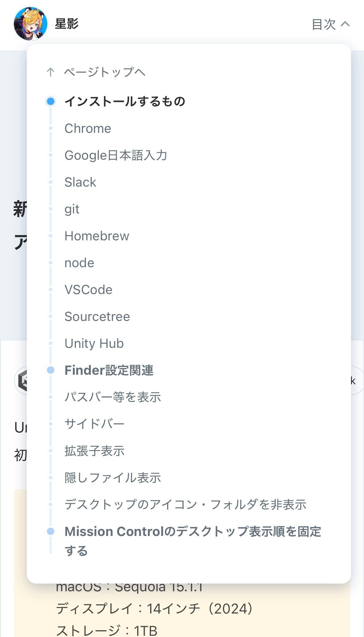
Task: Select the 隠しファイル表示 entry
Action: coord(113,478)
